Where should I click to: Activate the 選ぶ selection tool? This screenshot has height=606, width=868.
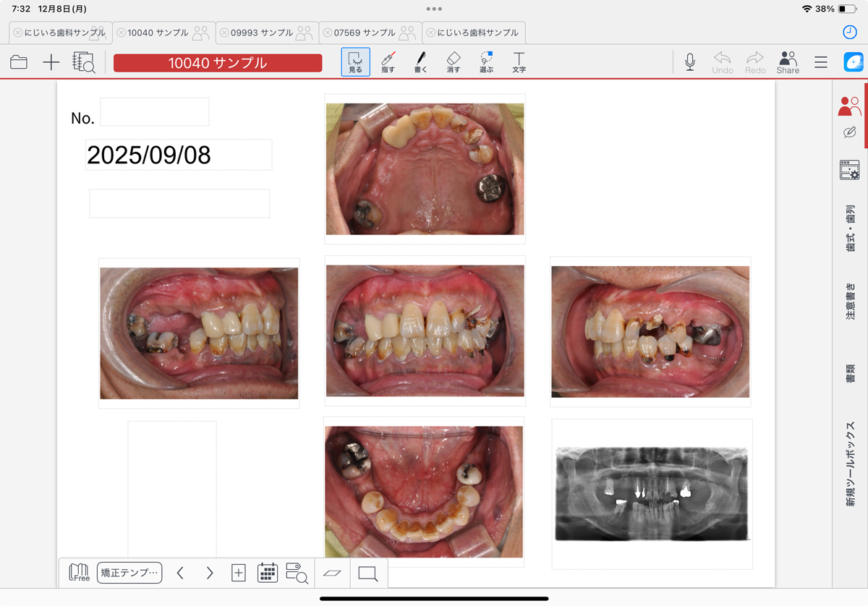[486, 62]
